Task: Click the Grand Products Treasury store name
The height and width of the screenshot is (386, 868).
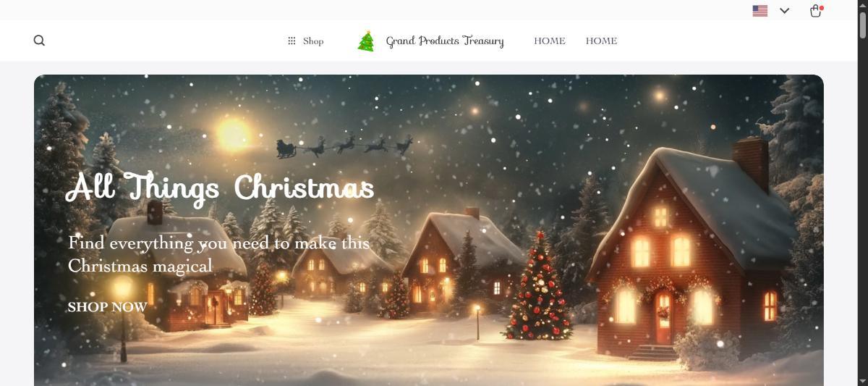Action: pos(445,41)
